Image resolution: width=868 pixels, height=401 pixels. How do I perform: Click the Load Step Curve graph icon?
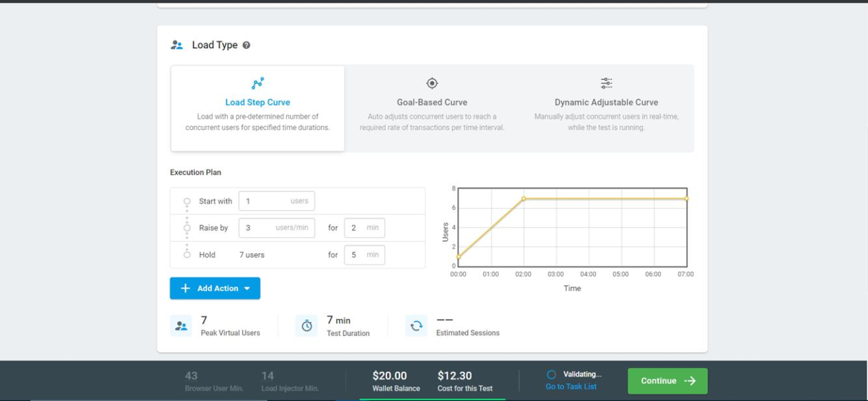pos(258,83)
